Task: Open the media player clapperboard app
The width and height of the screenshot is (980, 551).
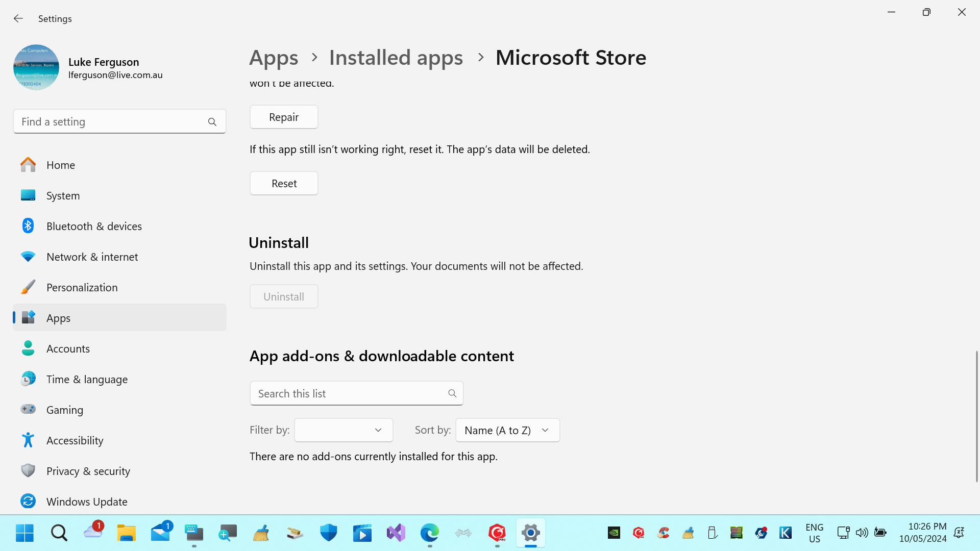Action: click(362, 533)
